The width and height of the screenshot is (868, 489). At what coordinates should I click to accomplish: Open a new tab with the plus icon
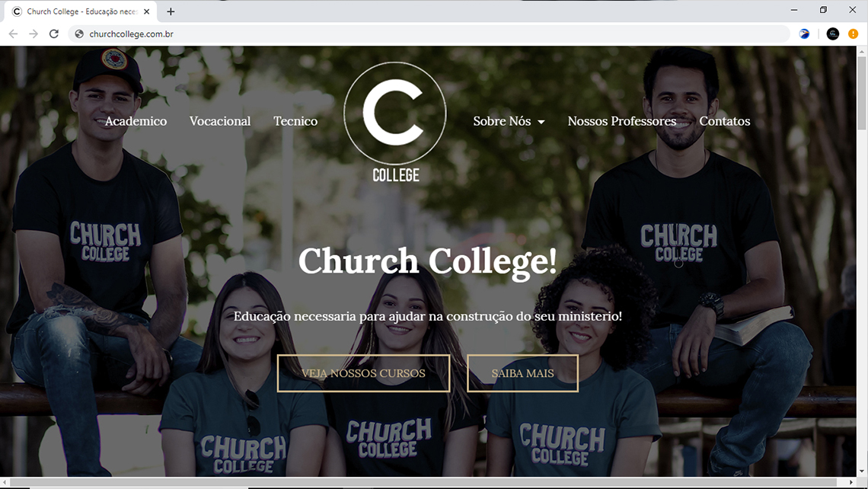click(171, 11)
